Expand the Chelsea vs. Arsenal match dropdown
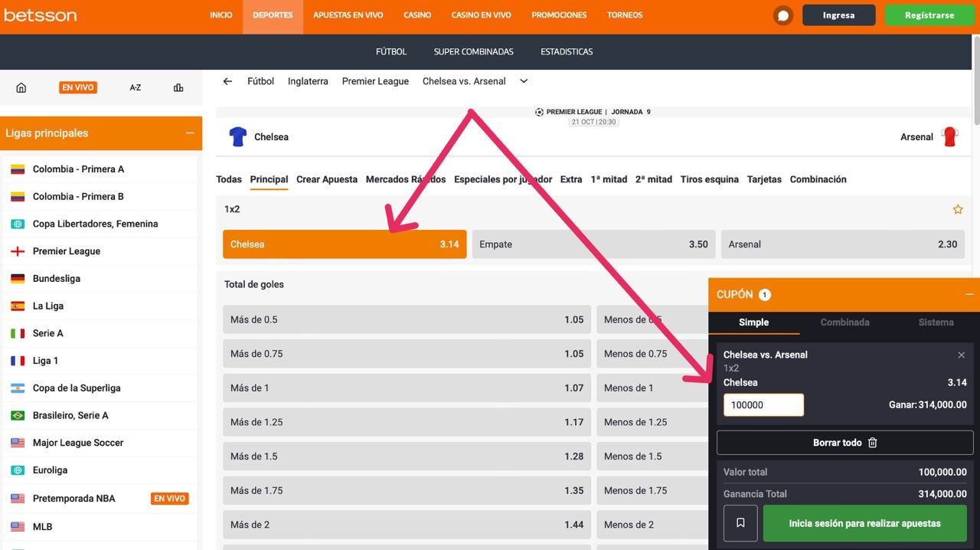 click(x=524, y=81)
